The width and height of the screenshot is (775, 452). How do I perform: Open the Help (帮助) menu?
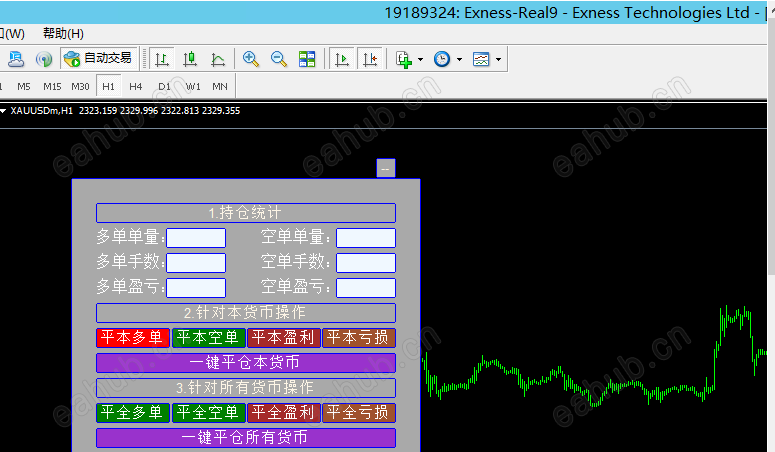[63, 34]
